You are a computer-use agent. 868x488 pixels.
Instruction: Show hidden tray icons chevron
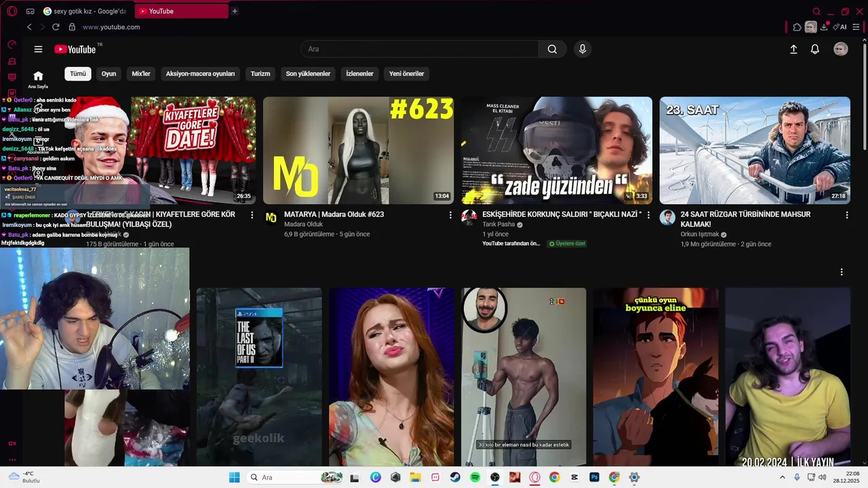click(782, 477)
